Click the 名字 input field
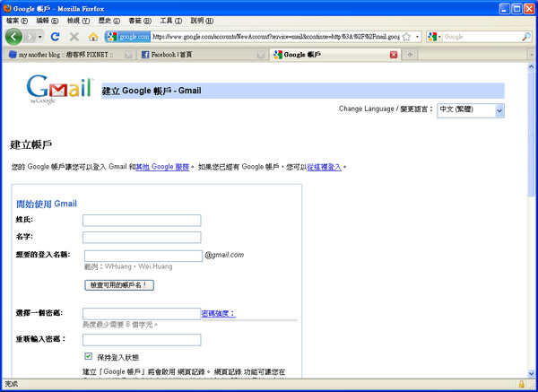The height and width of the screenshot is (392, 538). tap(142, 237)
